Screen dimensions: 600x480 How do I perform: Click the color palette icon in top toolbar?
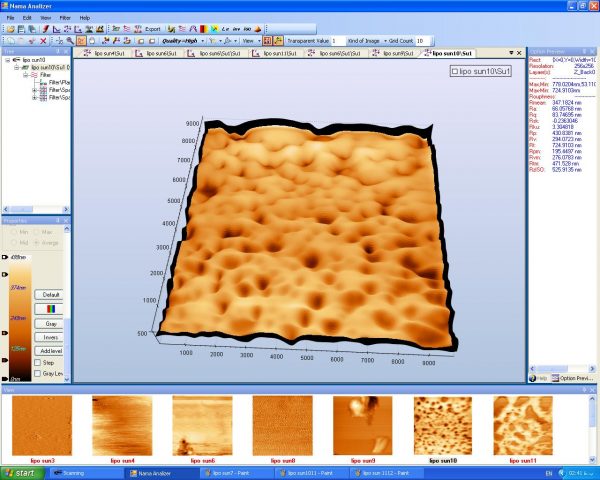(204, 29)
